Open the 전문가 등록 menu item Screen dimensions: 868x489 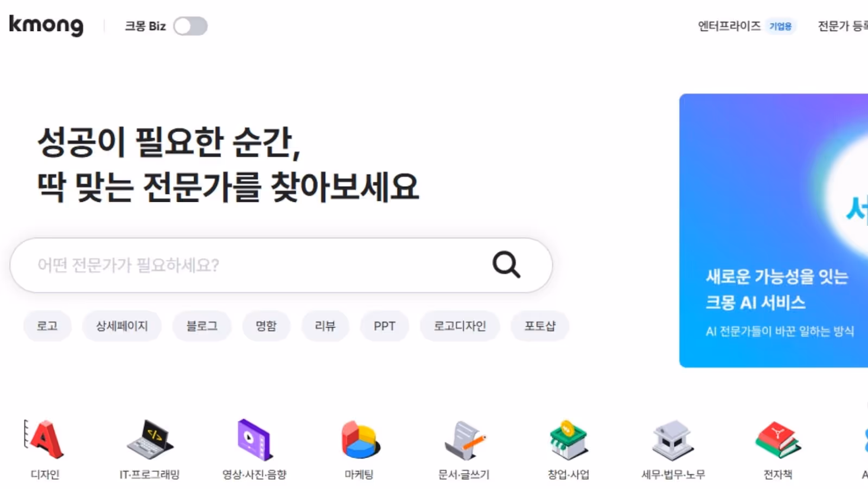point(843,26)
